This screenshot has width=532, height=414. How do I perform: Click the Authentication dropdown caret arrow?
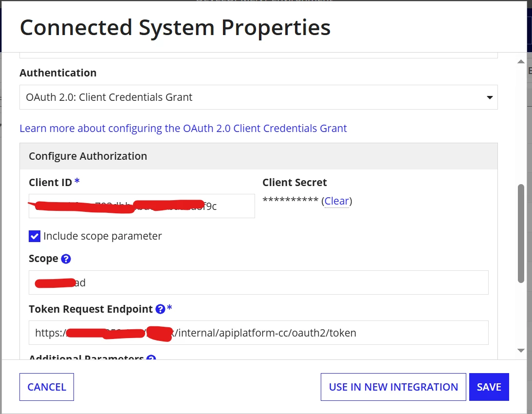[x=490, y=97]
